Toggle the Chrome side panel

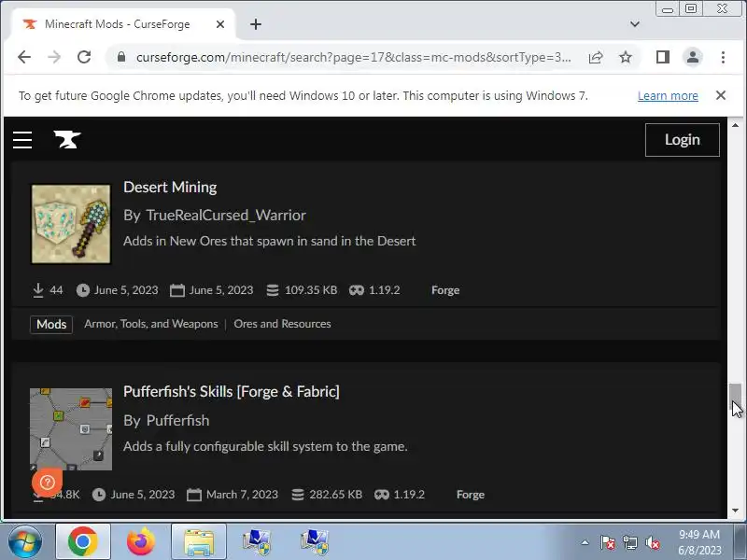coord(663,57)
